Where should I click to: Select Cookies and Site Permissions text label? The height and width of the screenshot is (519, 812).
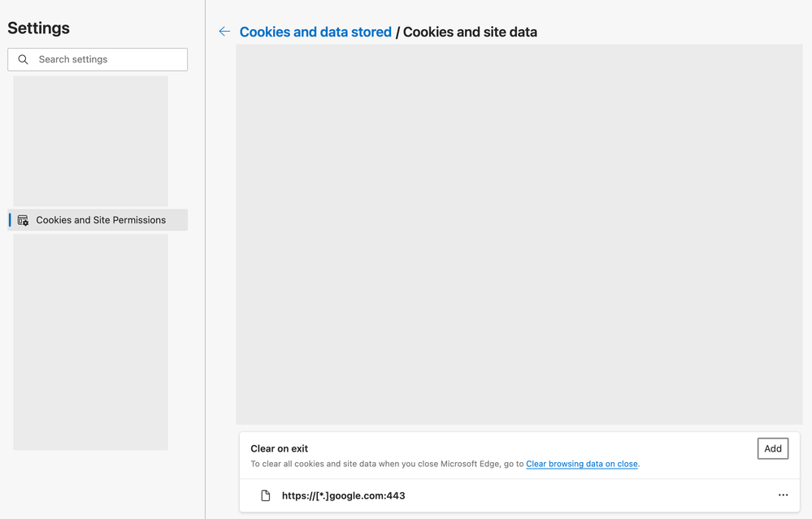pos(101,220)
